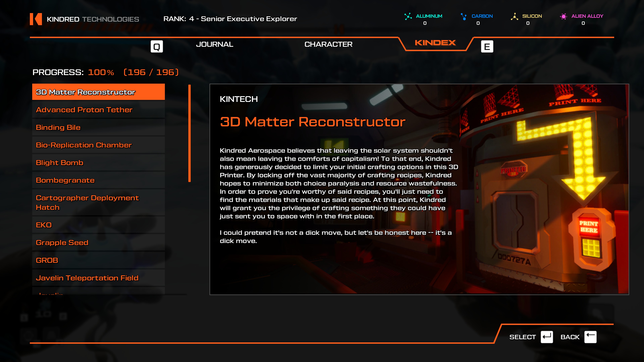
Task: Click the Kindred Technologies K logo
Action: [36, 19]
